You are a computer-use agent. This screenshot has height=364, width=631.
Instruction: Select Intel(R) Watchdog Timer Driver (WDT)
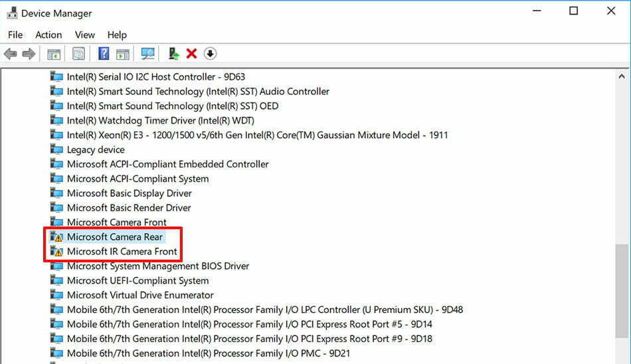[x=161, y=120]
